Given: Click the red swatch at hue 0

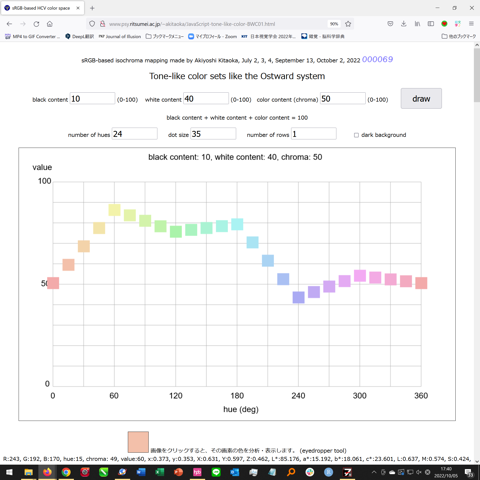Looking at the screenshot, I should pyautogui.click(x=53, y=283).
